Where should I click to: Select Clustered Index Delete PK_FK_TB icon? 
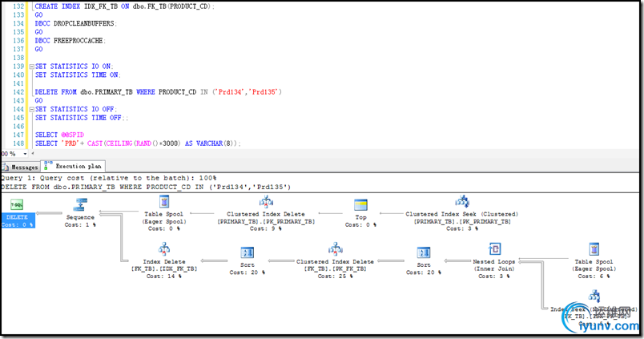tap(336, 249)
